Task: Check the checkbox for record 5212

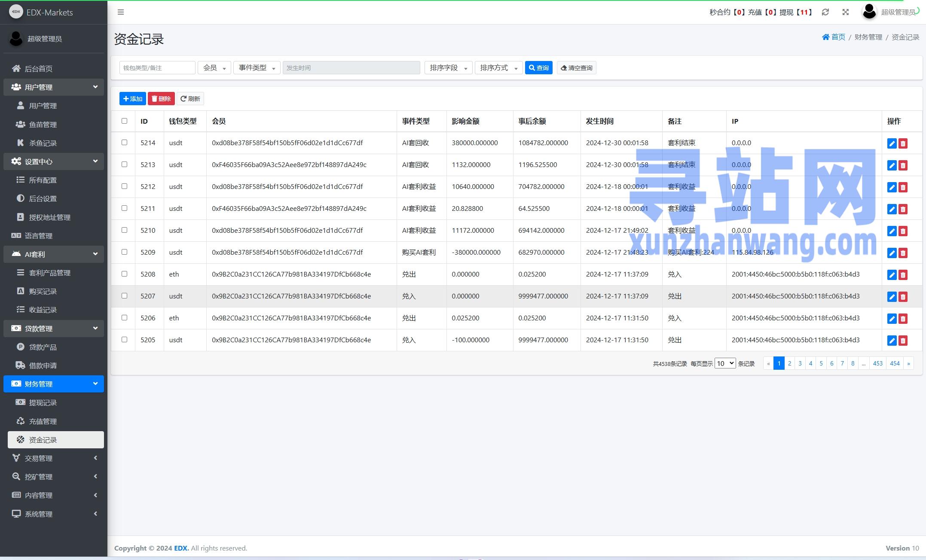Action: 124,186
